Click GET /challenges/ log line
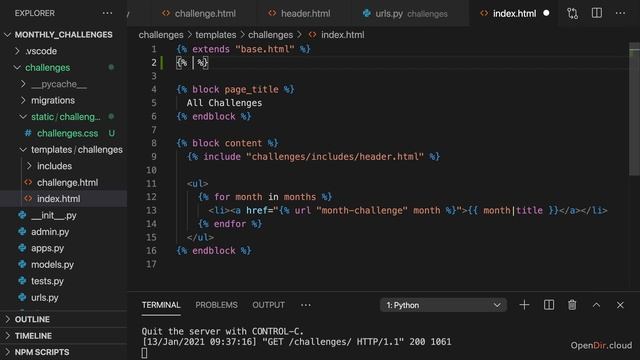This screenshot has height=360, width=640. click(296, 342)
